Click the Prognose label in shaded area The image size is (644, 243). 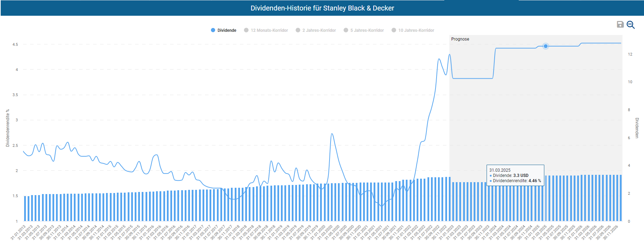(460, 39)
